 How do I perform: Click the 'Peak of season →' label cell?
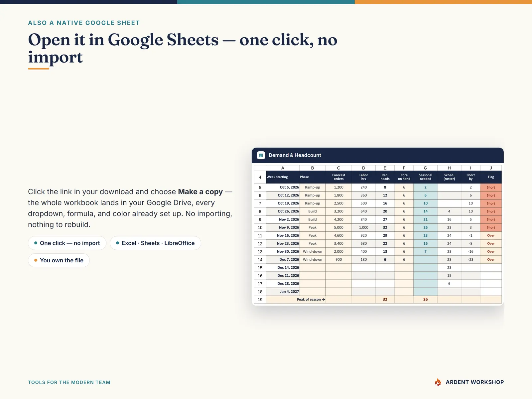(296, 300)
